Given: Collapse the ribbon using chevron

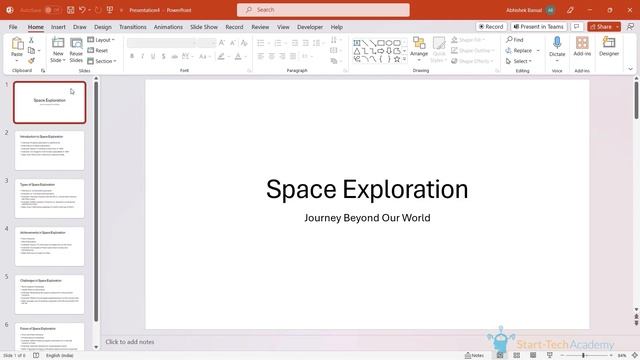Looking at the screenshot, I should [631, 69].
